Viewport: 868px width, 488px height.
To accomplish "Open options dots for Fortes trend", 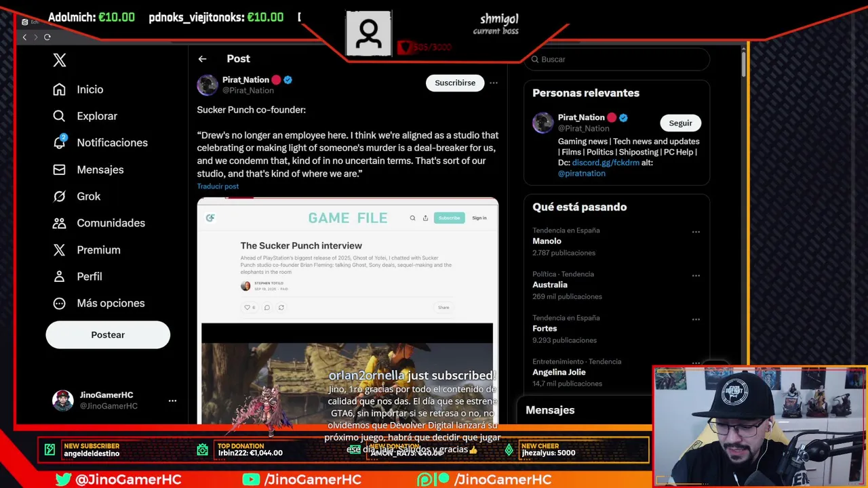I will click(696, 319).
